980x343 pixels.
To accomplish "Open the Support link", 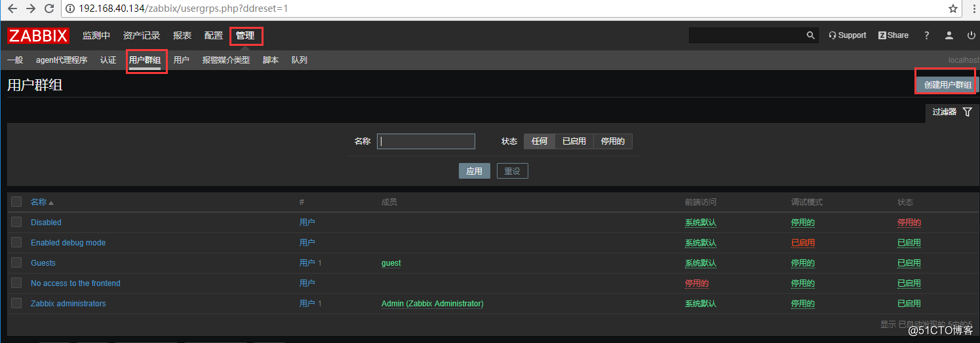I will (x=848, y=35).
